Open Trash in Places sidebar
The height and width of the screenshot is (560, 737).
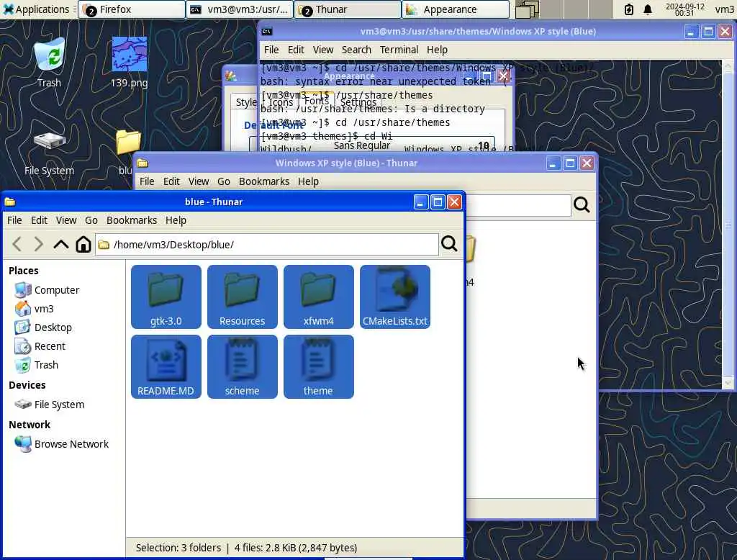click(36, 366)
